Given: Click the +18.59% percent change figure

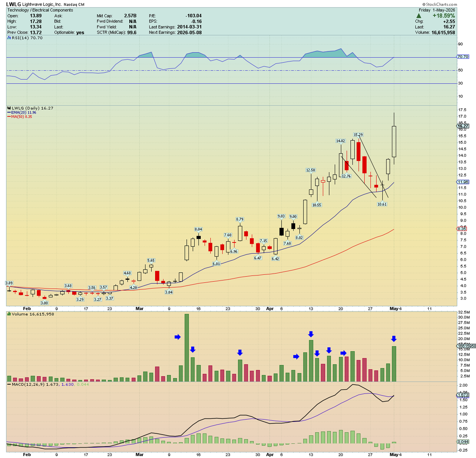Looking at the screenshot, I should point(443,16).
